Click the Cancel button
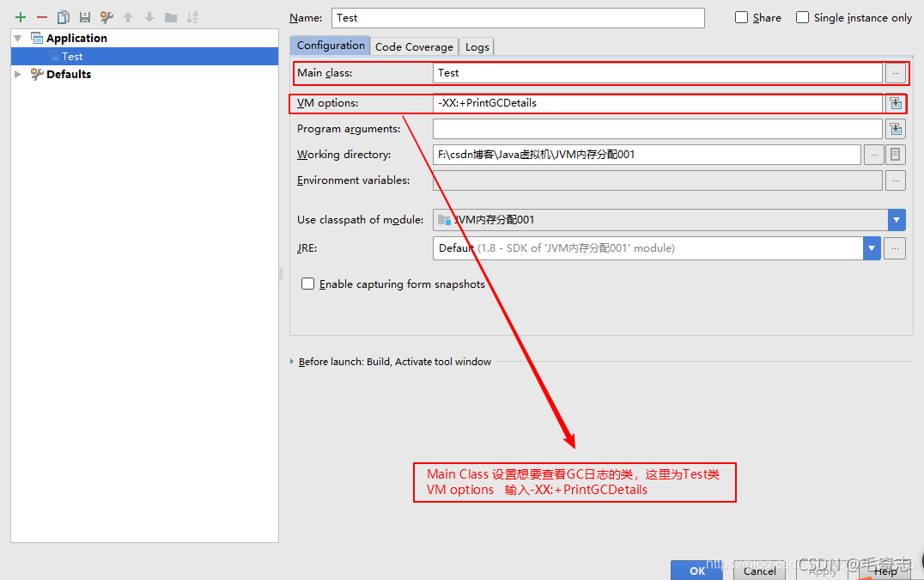924x580 pixels. click(x=759, y=570)
